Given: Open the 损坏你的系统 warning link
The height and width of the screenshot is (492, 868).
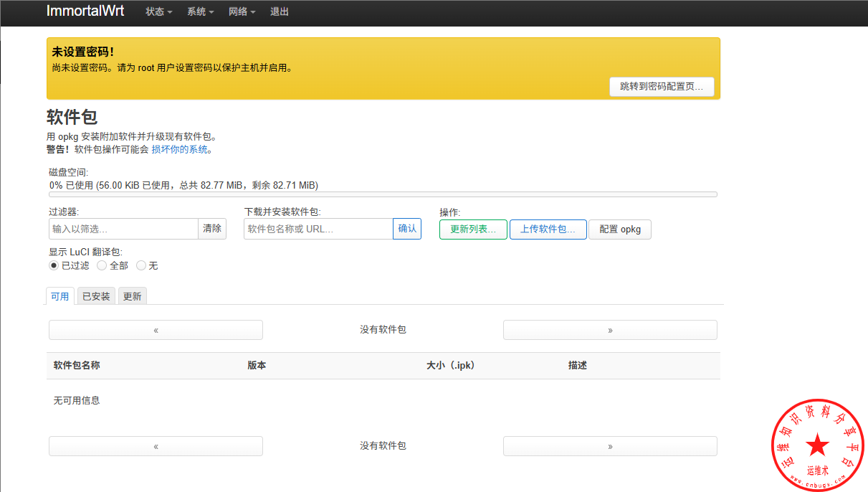Looking at the screenshot, I should point(180,149).
